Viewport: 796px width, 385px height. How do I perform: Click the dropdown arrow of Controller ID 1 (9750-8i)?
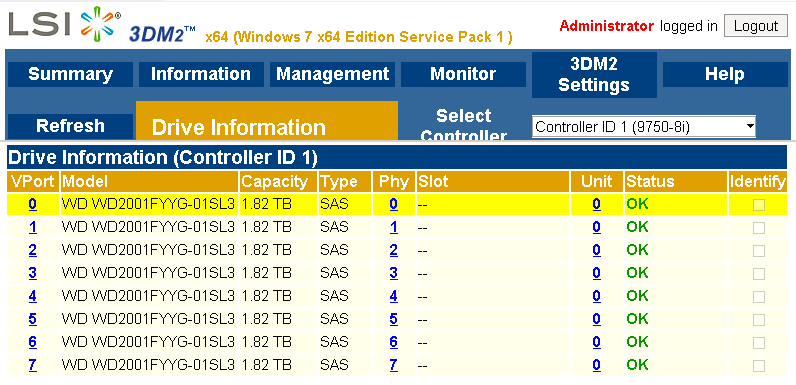click(750, 127)
